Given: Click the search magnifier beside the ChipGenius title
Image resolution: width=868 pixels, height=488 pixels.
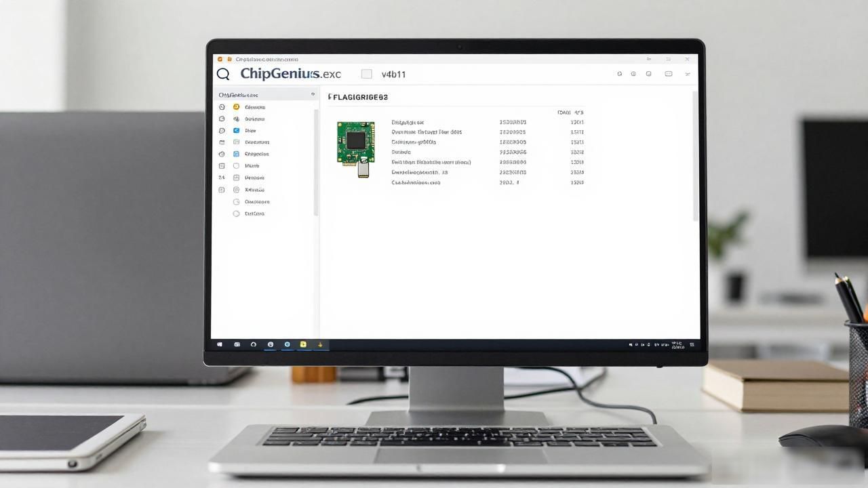Looking at the screenshot, I should coord(223,74).
